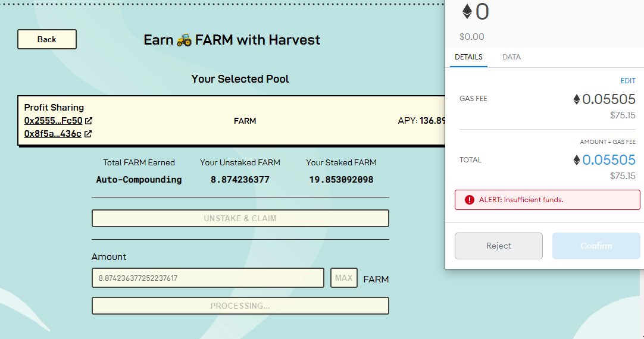Open external link icon next to 0x2555...Fc50

[89, 121]
